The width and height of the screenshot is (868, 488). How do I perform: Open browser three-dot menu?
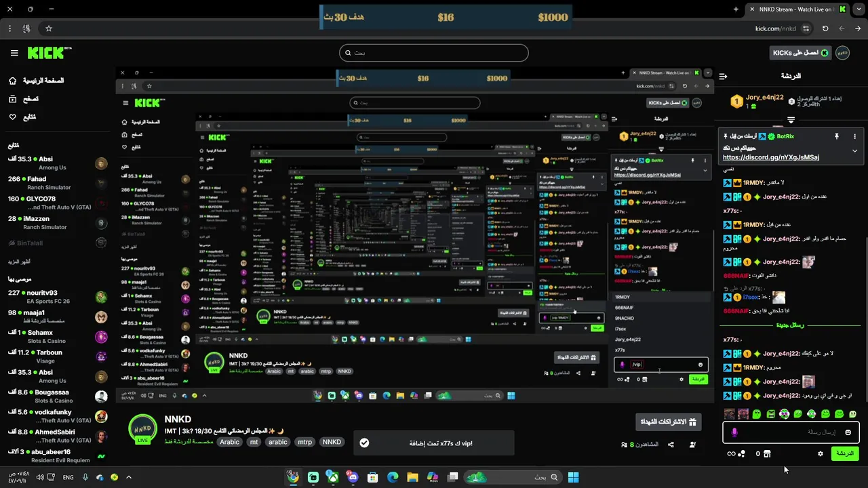[9, 28]
